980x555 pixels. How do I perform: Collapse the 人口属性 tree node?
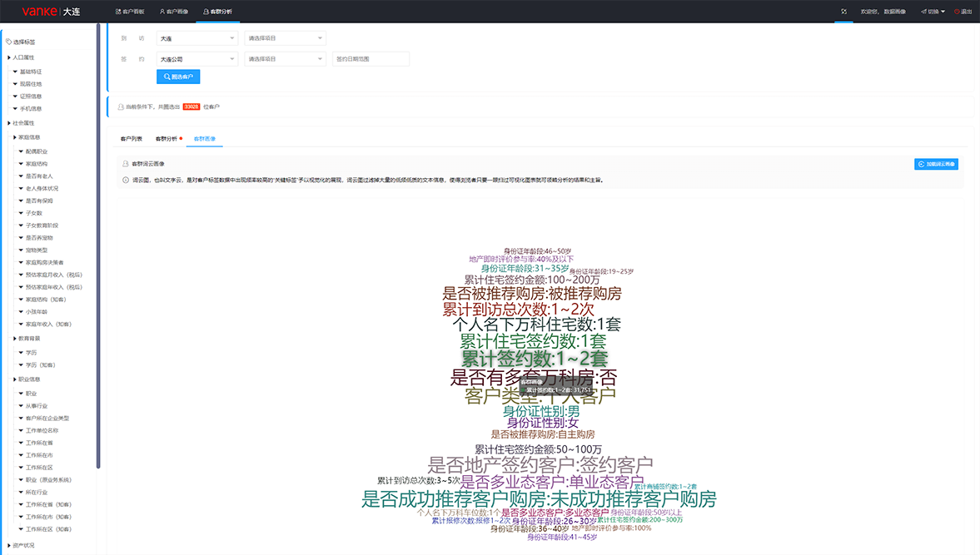tap(9, 57)
